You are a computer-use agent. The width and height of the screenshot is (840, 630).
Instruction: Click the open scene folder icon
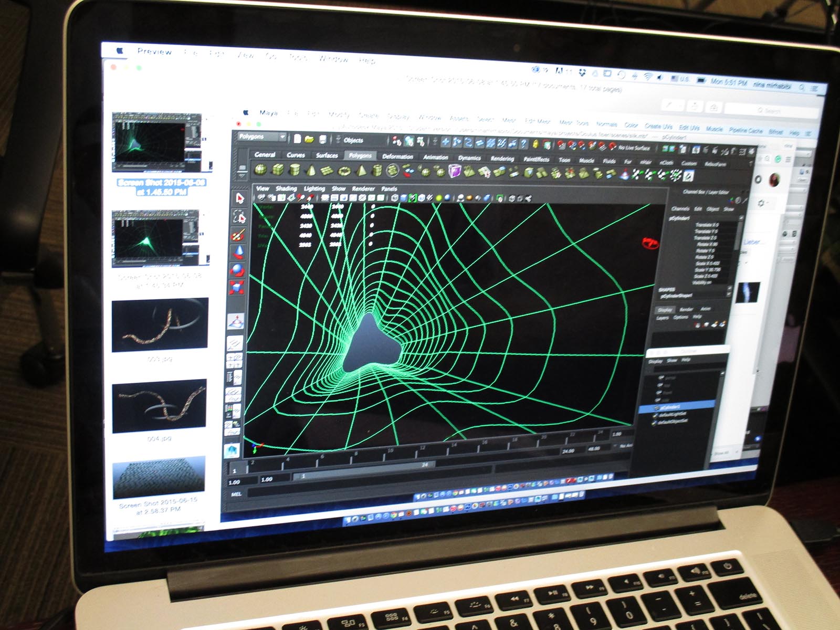pos(309,139)
